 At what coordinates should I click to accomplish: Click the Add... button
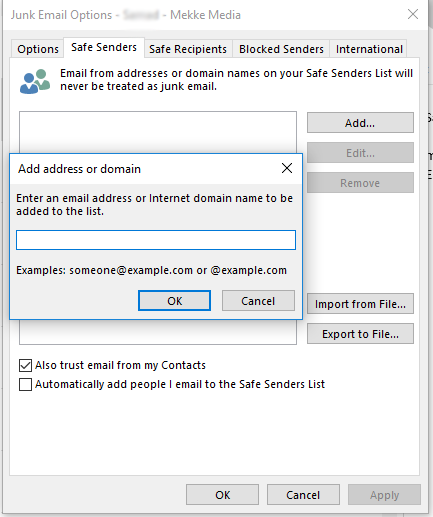coord(360,123)
